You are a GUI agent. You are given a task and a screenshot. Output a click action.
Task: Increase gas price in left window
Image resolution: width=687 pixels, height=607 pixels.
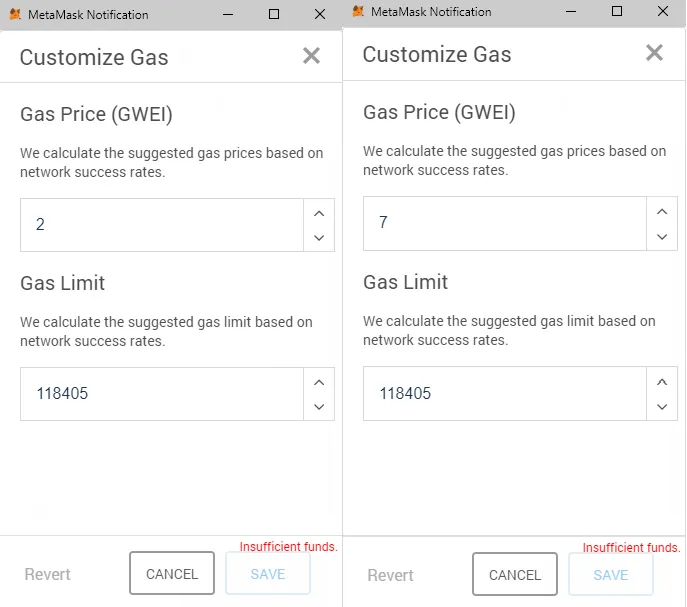(319, 213)
